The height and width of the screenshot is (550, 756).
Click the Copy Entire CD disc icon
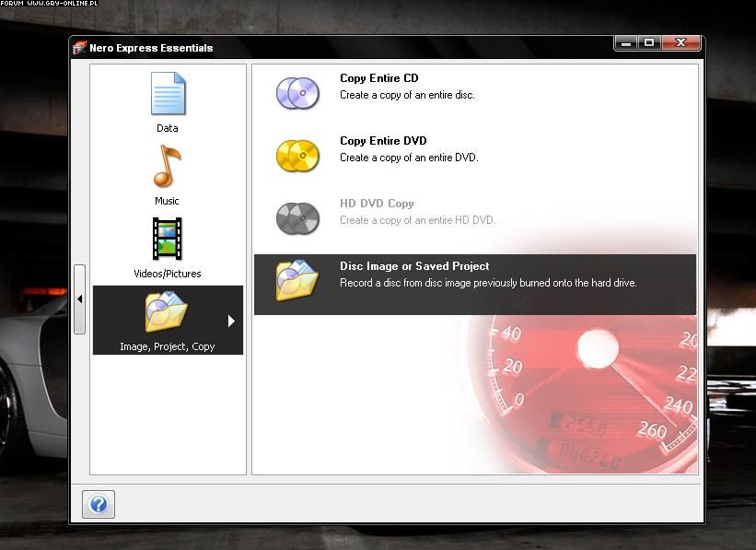pos(297,93)
